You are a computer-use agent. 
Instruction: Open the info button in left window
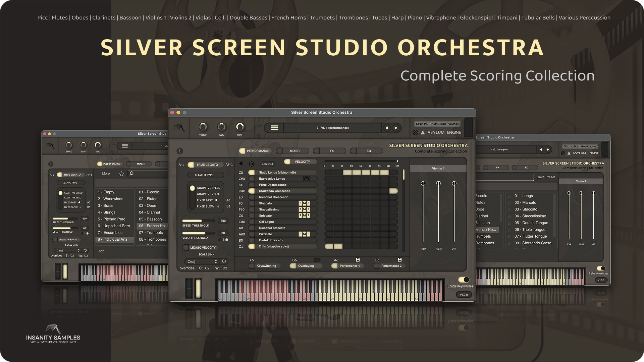tap(51, 164)
